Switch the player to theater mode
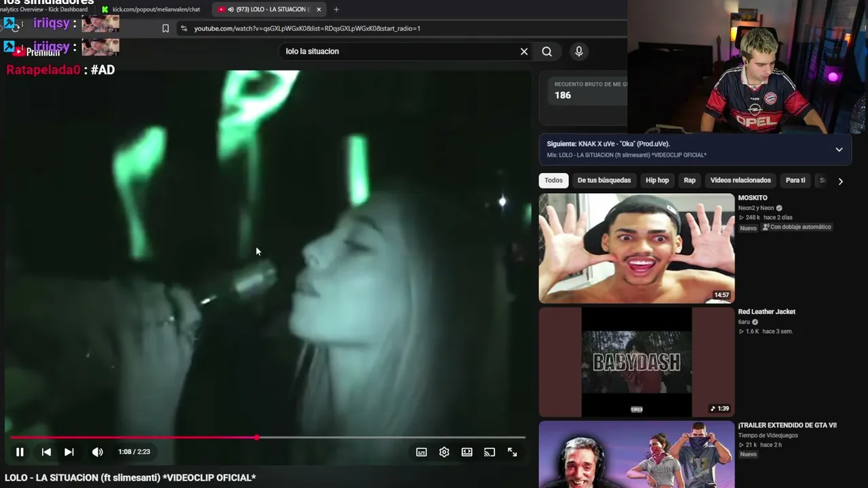The height and width of the screenshot is (488, 868). pyautogui.click(x=467, y=452)
